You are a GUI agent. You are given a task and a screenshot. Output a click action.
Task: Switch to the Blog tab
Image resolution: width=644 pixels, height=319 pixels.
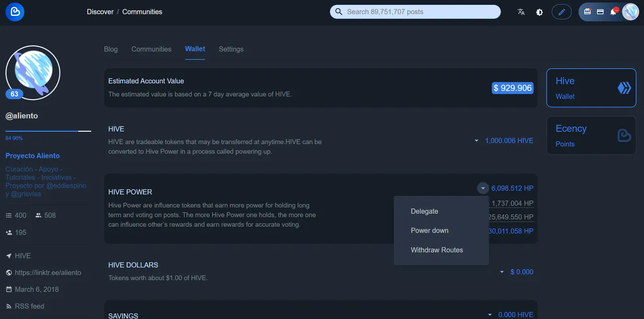(x=111, y=49)
